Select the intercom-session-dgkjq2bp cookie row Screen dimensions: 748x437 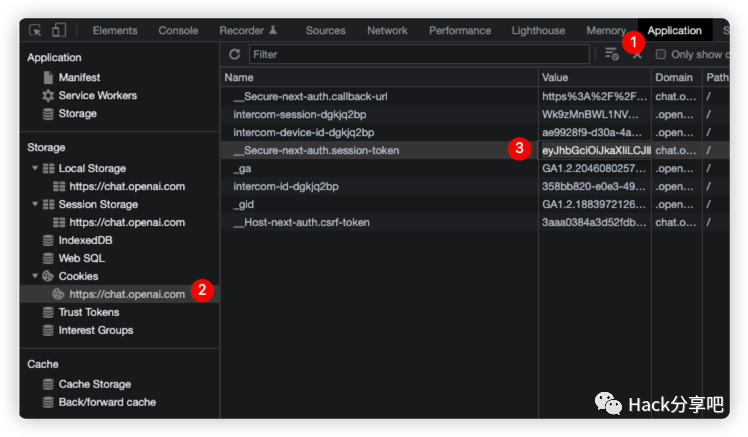click(x=475, y=114)
